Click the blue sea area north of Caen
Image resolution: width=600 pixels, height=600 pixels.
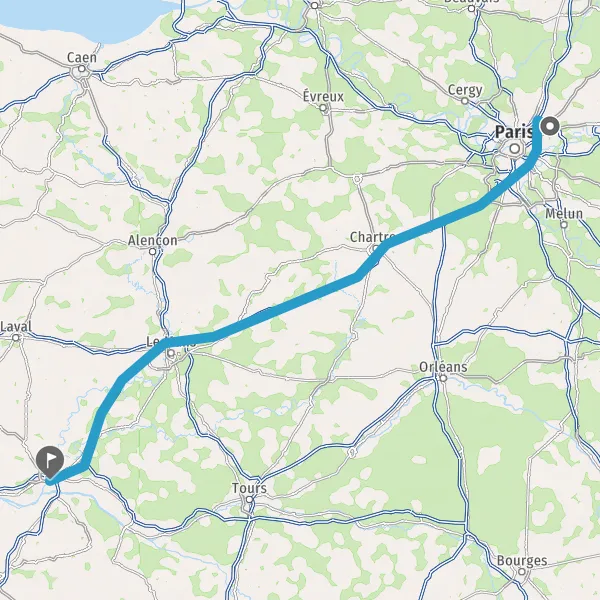77,17
